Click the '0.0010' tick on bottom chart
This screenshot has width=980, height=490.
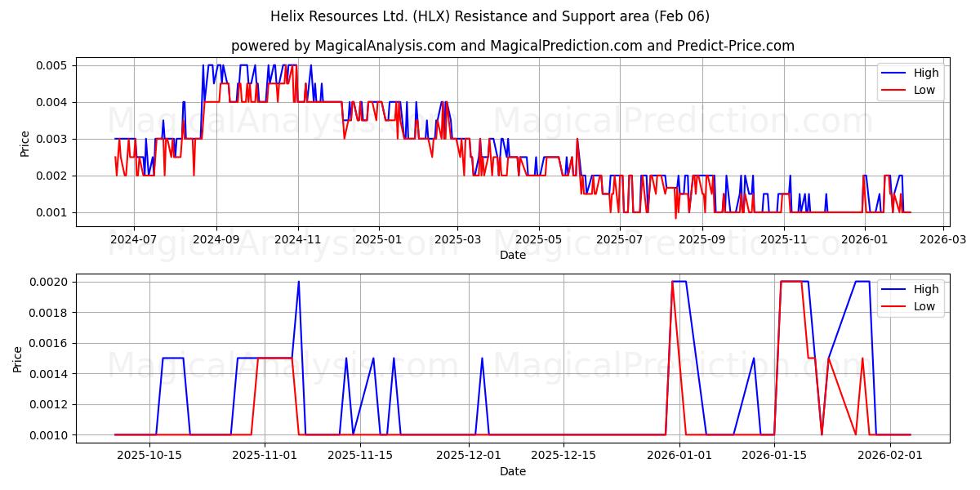pyautogui.click(x=50, y=435)
